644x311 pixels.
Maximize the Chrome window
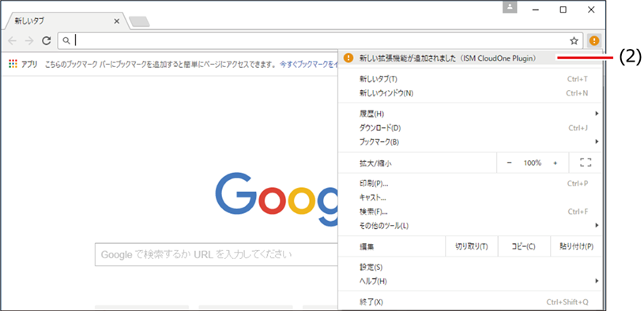point(563,9)
